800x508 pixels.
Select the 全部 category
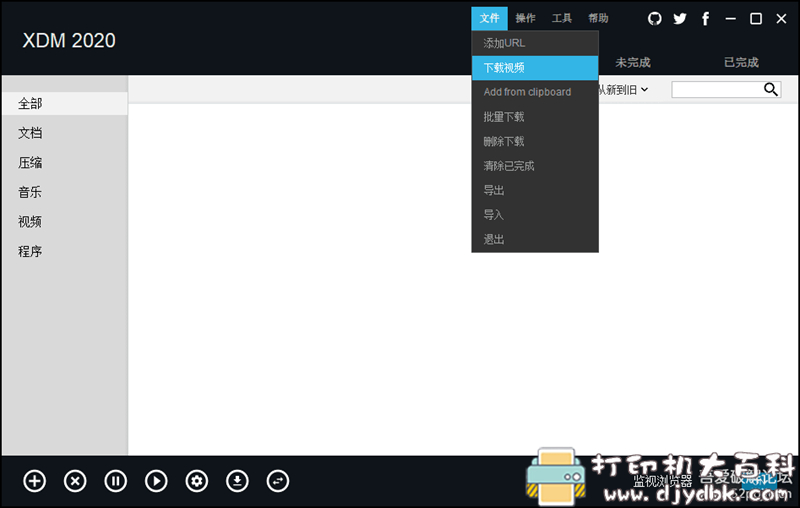click(64, 104)
